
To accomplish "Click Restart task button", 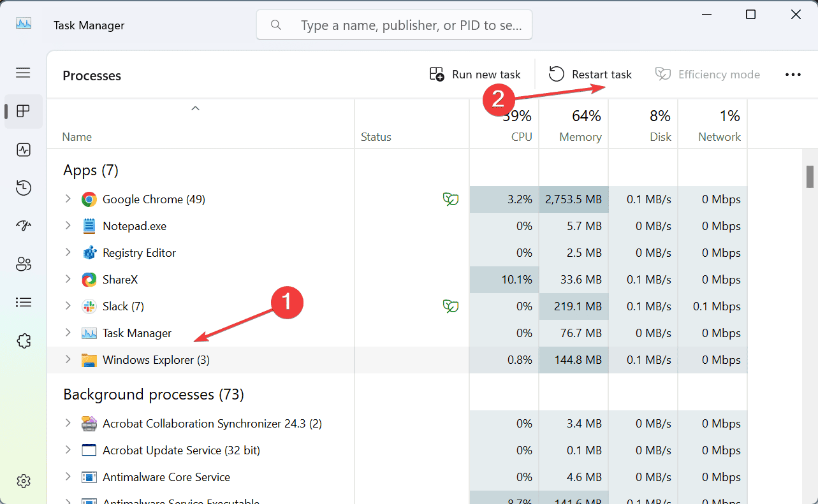I will tap(590, 75).
